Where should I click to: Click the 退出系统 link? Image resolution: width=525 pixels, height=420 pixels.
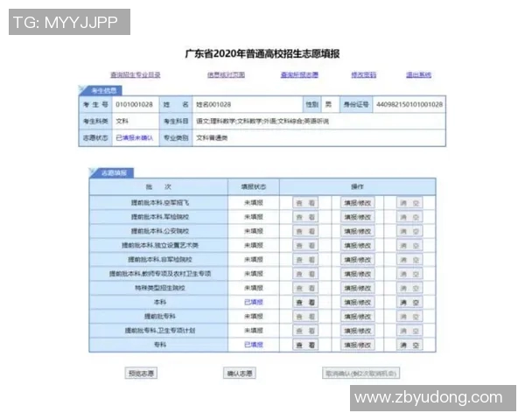point(418,74)
